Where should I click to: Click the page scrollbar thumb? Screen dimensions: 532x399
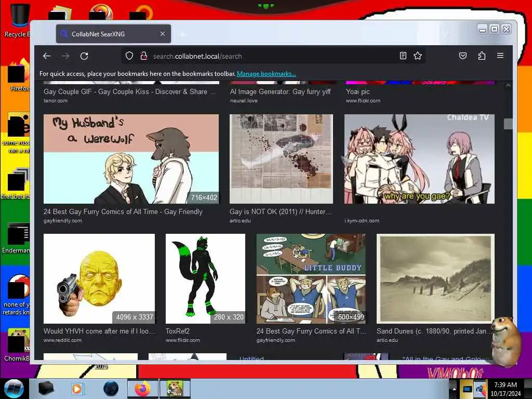[508, 124]
